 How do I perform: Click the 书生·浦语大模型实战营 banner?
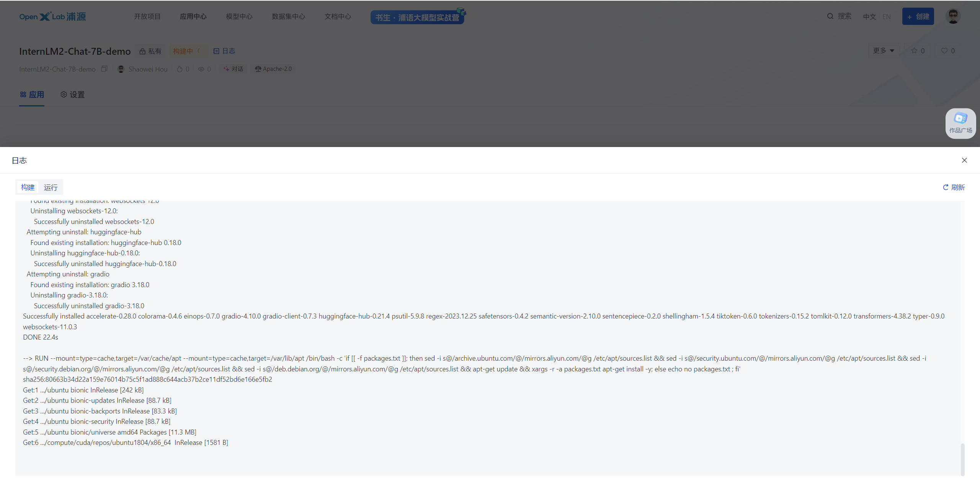tap(417, 17)
